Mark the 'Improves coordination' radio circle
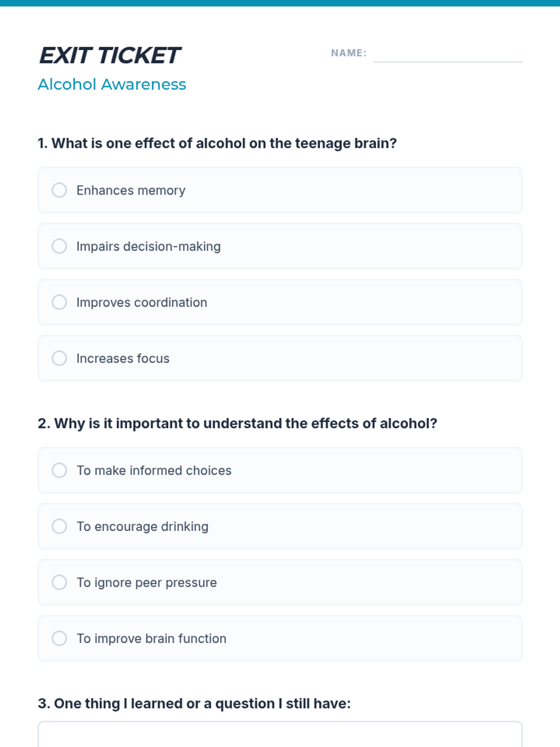 pos(59,302)
